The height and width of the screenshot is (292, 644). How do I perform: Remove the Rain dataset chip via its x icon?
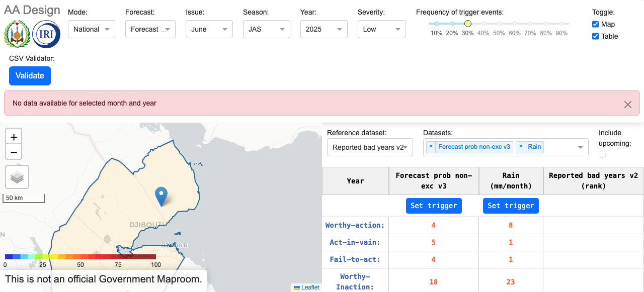pos(521,147)
